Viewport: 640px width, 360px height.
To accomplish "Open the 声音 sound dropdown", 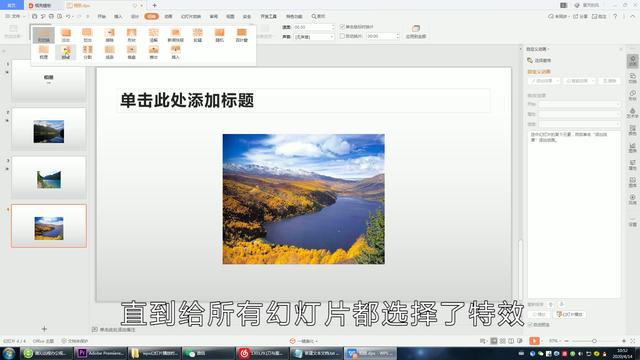I will point(314,37).
